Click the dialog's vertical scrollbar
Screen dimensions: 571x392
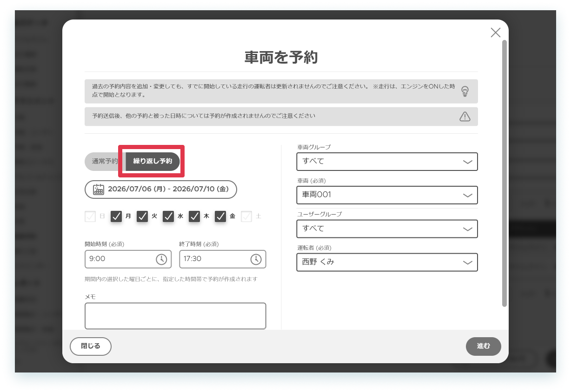point(505,173)
